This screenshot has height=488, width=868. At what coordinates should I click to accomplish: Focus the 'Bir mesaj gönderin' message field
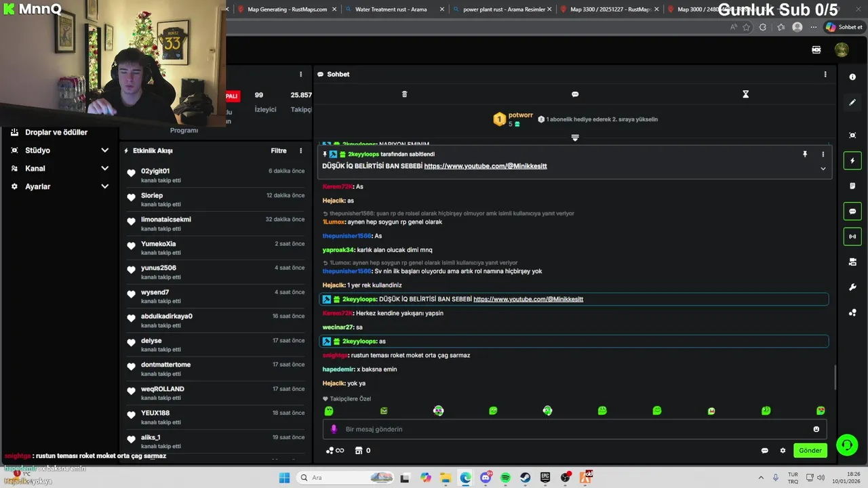[576, 429]
